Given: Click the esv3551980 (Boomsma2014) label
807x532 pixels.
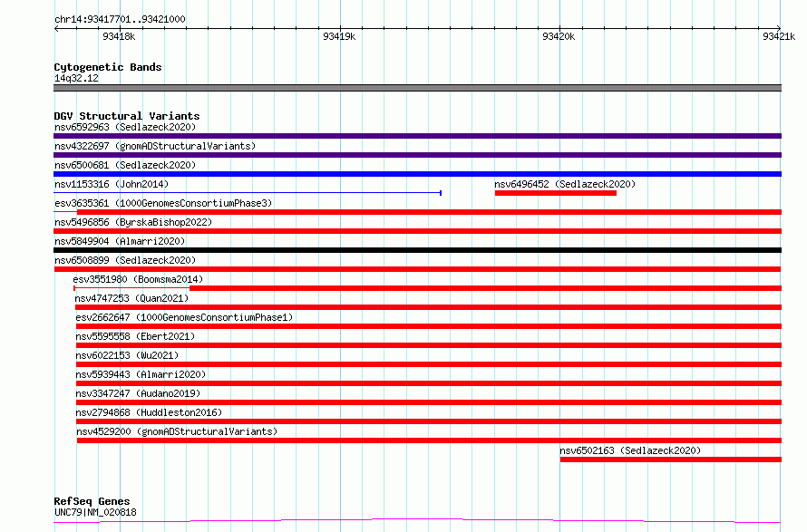Looking at the screenshot, I should [138, 279].
